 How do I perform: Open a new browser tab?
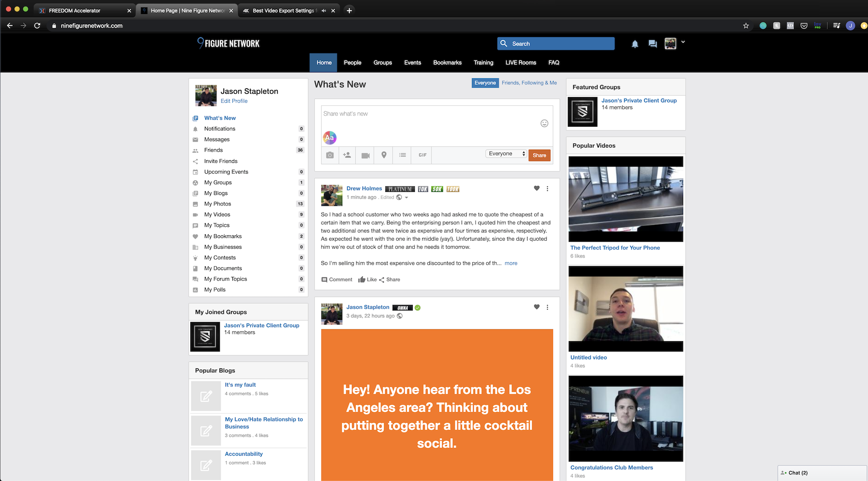[x=349, y=10]
